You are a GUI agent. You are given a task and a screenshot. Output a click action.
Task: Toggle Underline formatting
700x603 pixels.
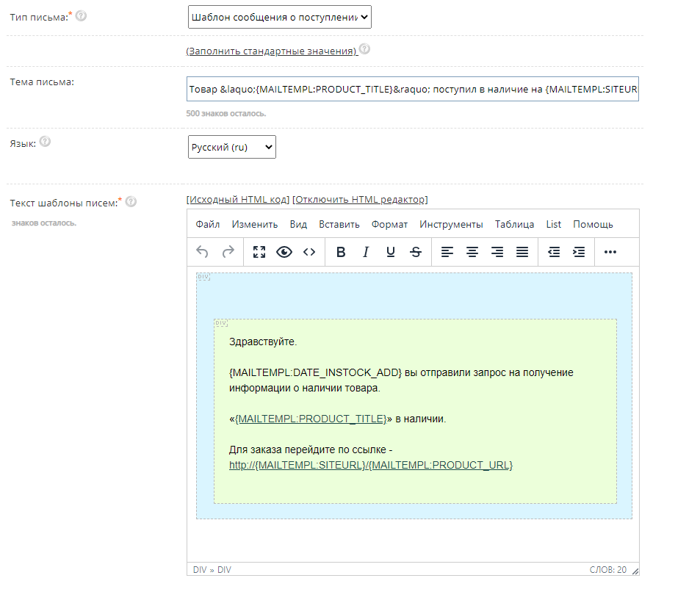(x=391, y=252)
